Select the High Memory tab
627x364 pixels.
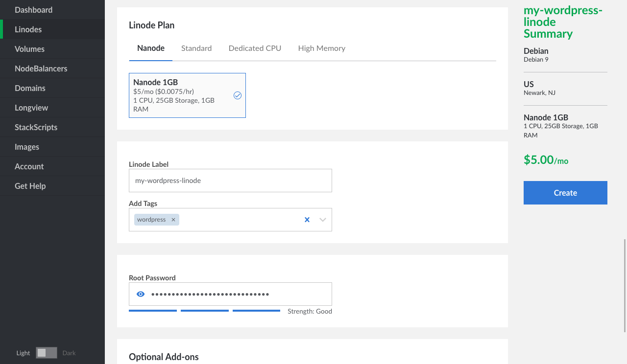pos(321,48)
